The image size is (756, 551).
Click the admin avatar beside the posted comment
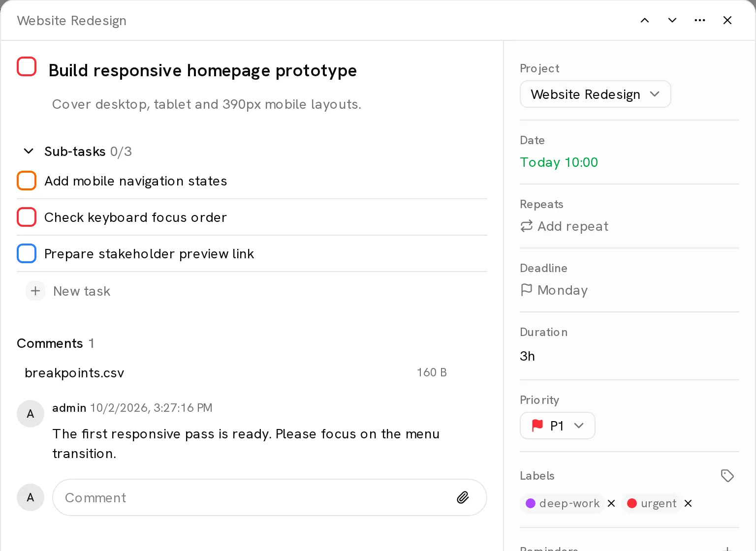click(31, 414)
